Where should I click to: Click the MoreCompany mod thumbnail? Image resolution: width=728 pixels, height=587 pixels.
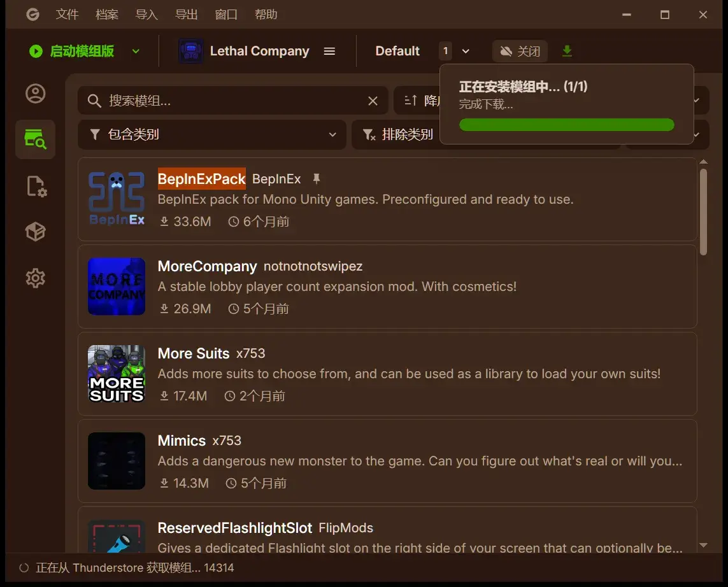[x=117, y=286]
